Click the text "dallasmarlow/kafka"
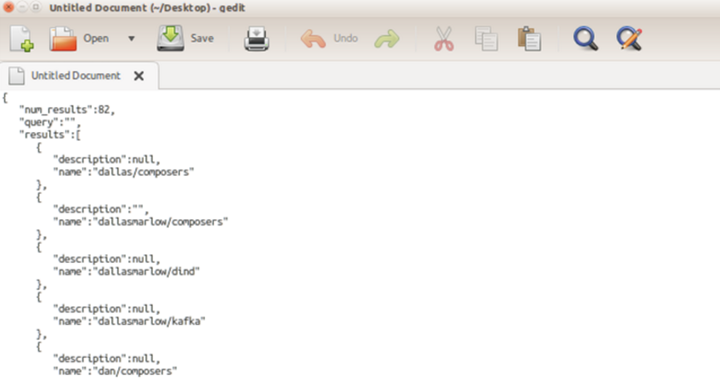Screen dimensions: 720x384 149,321
